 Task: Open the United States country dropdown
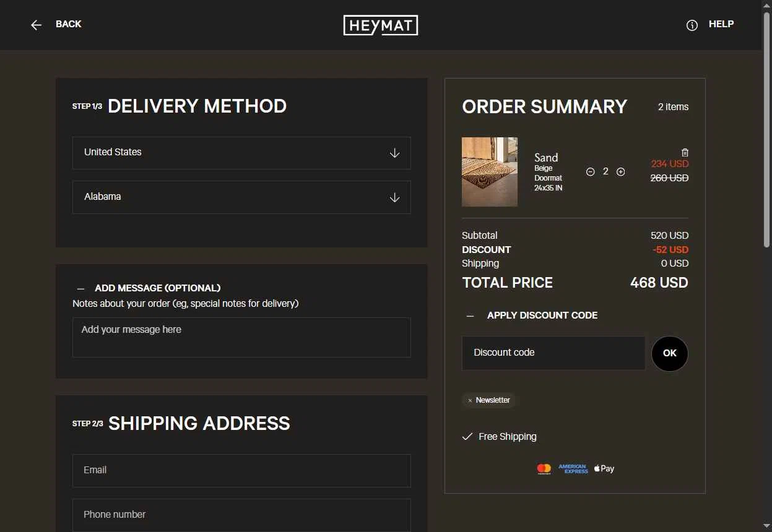(x=241, y=153)
